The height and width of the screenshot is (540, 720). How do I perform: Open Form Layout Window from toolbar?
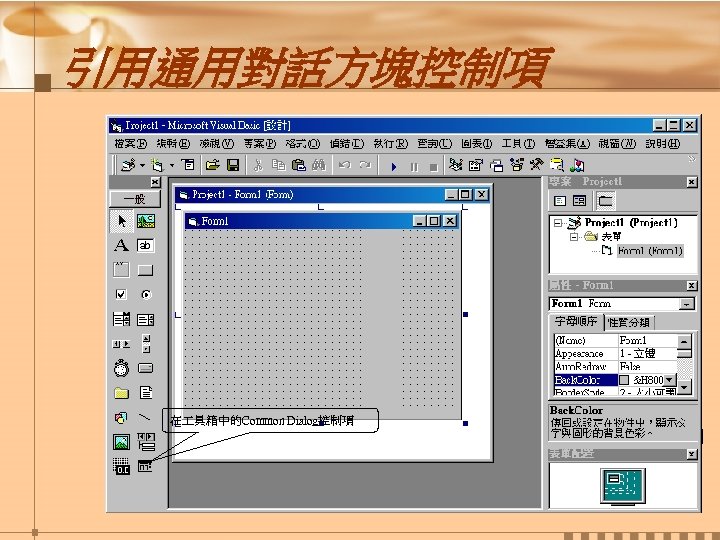[496, 165]
